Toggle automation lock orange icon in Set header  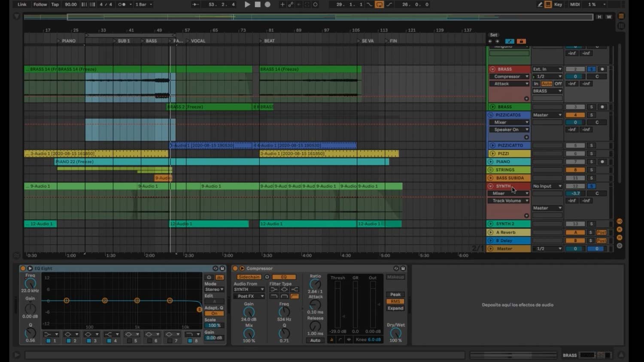521,41
